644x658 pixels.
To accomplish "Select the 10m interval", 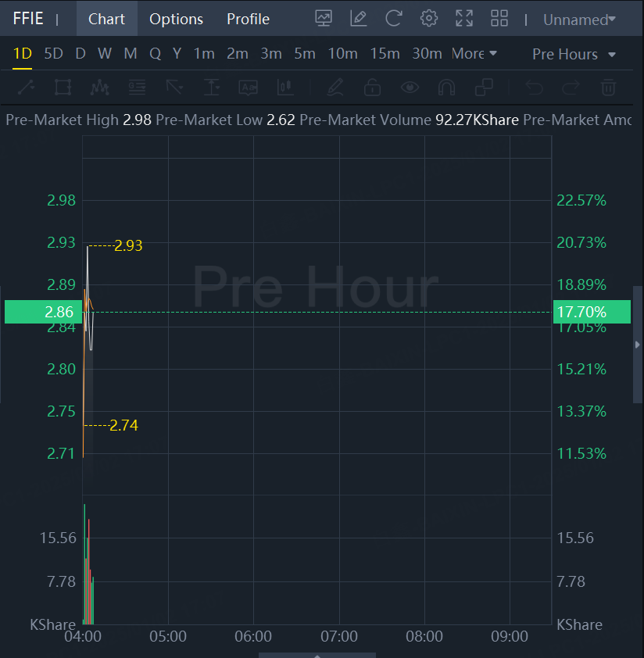I will [x=342, y=54].
